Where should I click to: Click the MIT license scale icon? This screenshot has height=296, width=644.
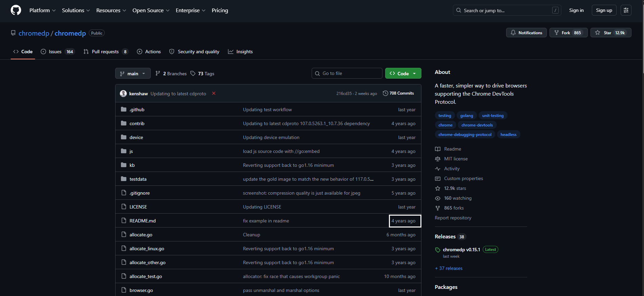pyautogui.click(x=438, y=159)
